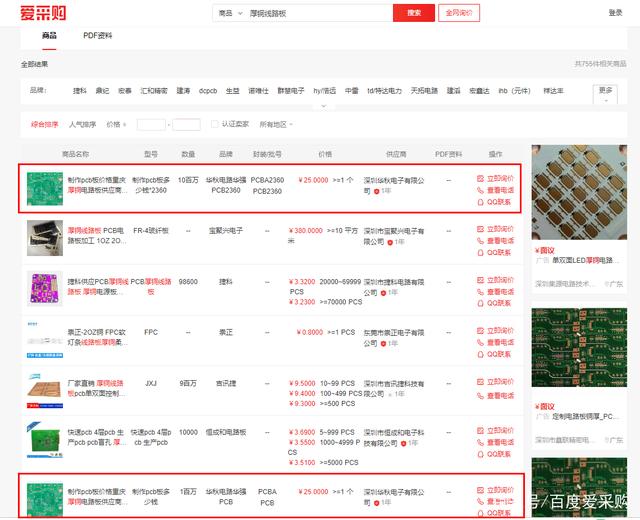
Task: Click QQ icon in the 98600 quantity row
Action: (x=480, y=303)
